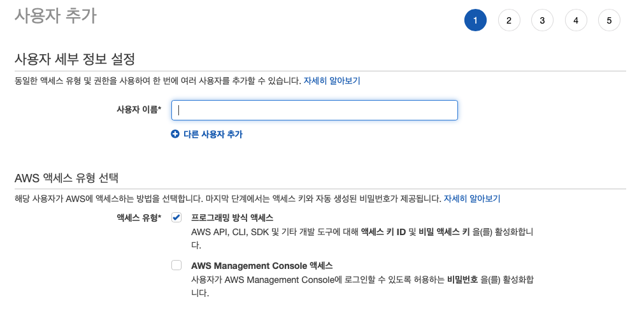
Task: Click the AWS Management Console 액세스 label text
Action: coord(262,266)
